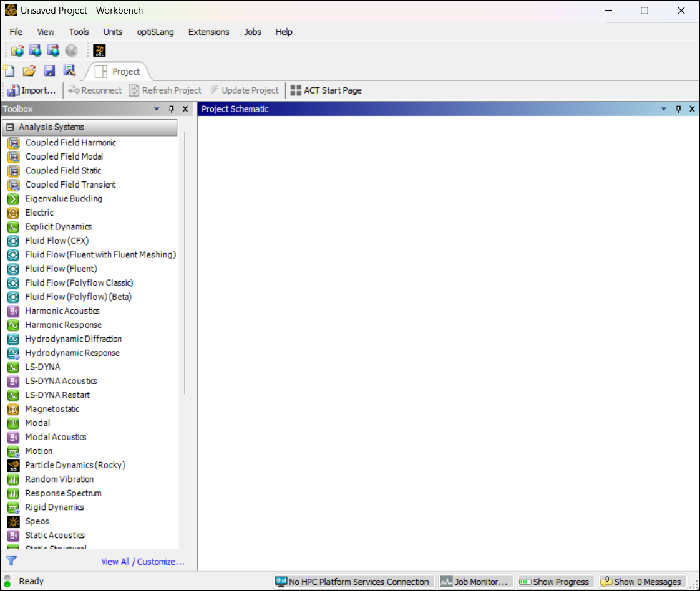
Task: Toggle the Project Schematic pin
Action: click(679, 109)
